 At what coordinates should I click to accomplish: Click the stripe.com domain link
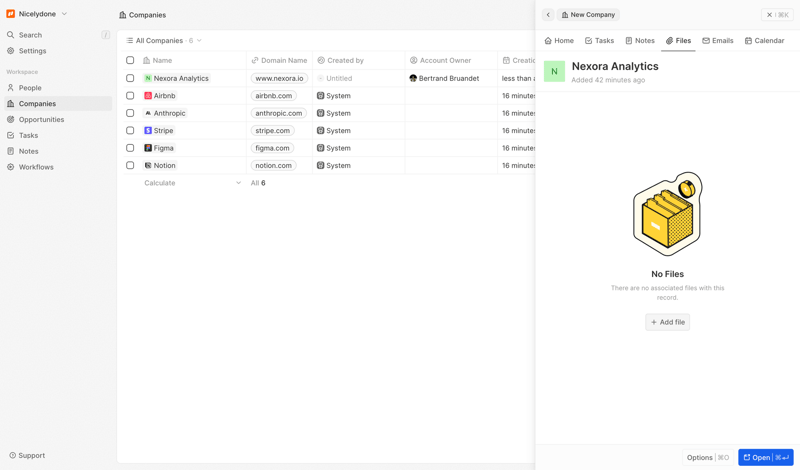tap(272, 130)
